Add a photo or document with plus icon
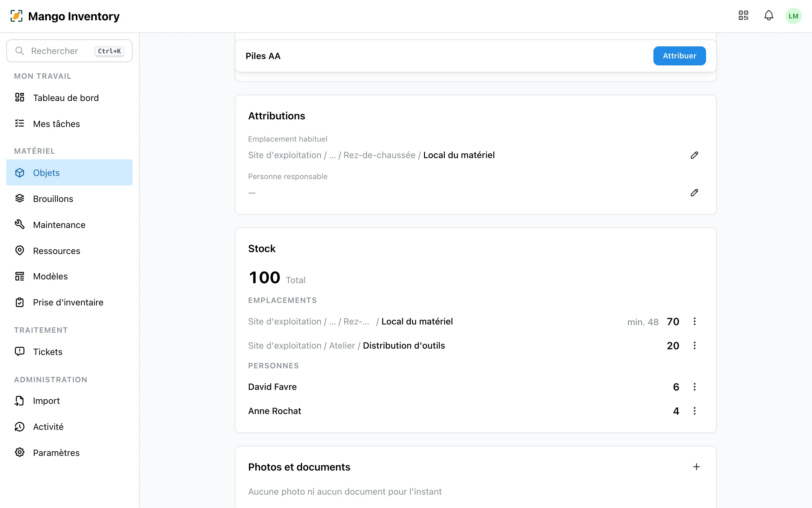Image resolution: width=812 pixels, height=508 pixels. pos(696,467)
